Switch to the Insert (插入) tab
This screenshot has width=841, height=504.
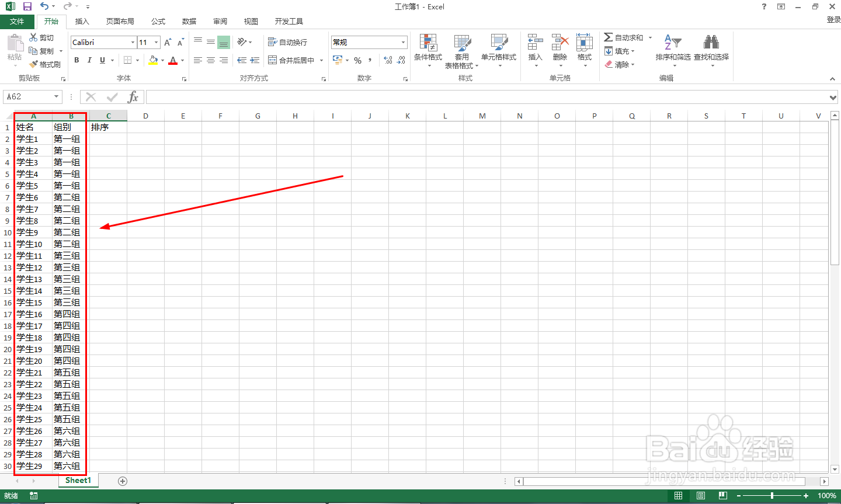click(82, 21)
